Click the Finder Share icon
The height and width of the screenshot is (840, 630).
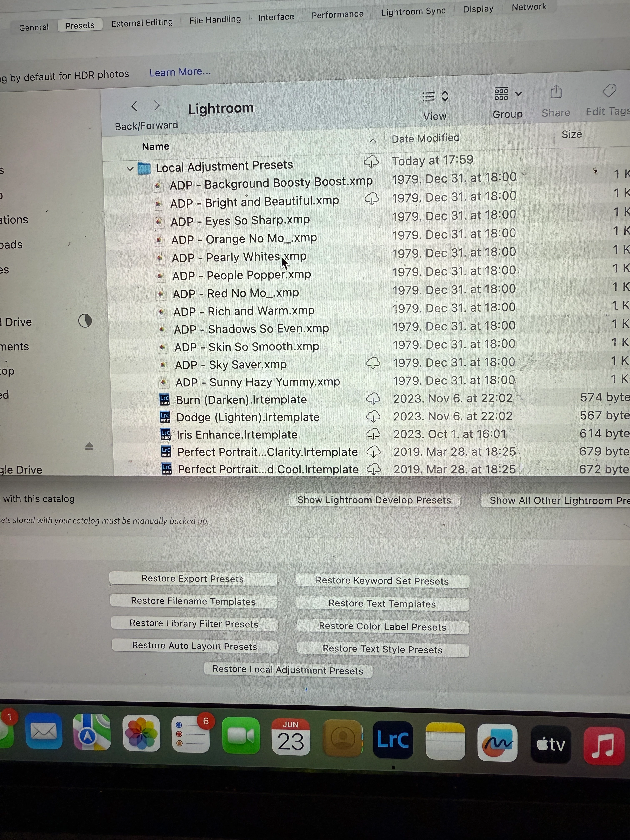(x=556, y=92)
